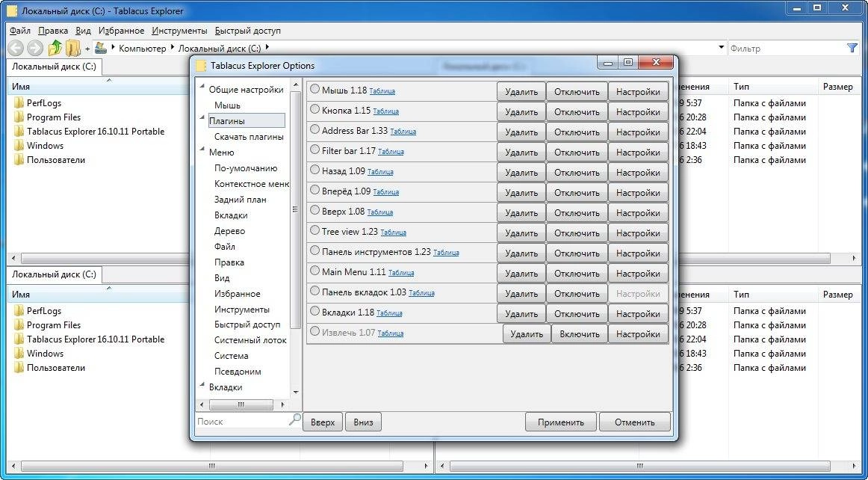This screenshot has width=868, height=480.
Task: Click the plus sign new tab button in toolbar
Action: [87, 49]
